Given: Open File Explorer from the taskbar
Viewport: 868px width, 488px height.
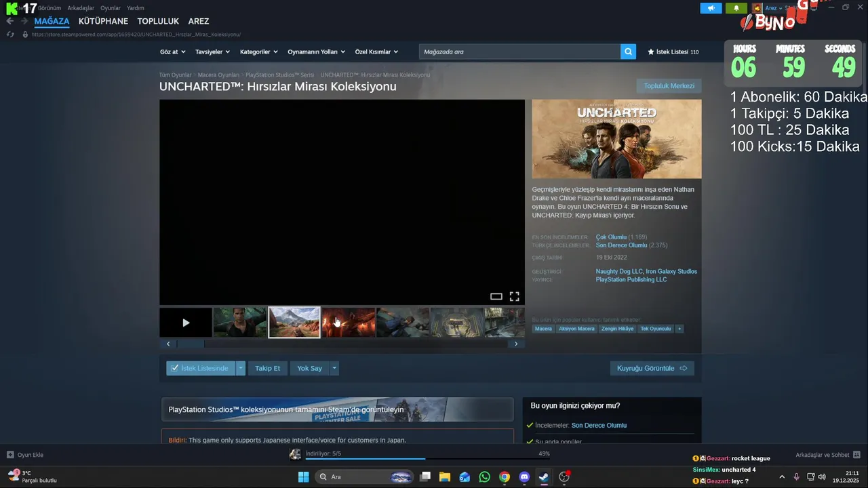Looking at the screenshot, I should pos(444,477).
